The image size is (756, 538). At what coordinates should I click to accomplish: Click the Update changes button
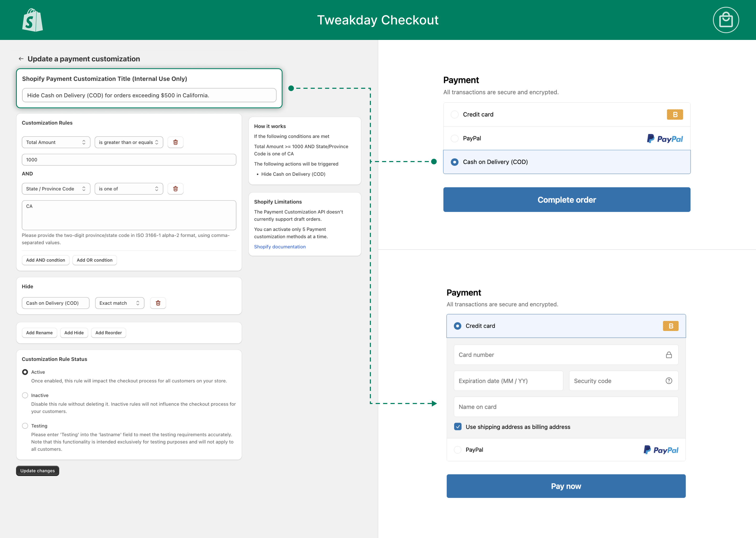[x=37, y=471]
